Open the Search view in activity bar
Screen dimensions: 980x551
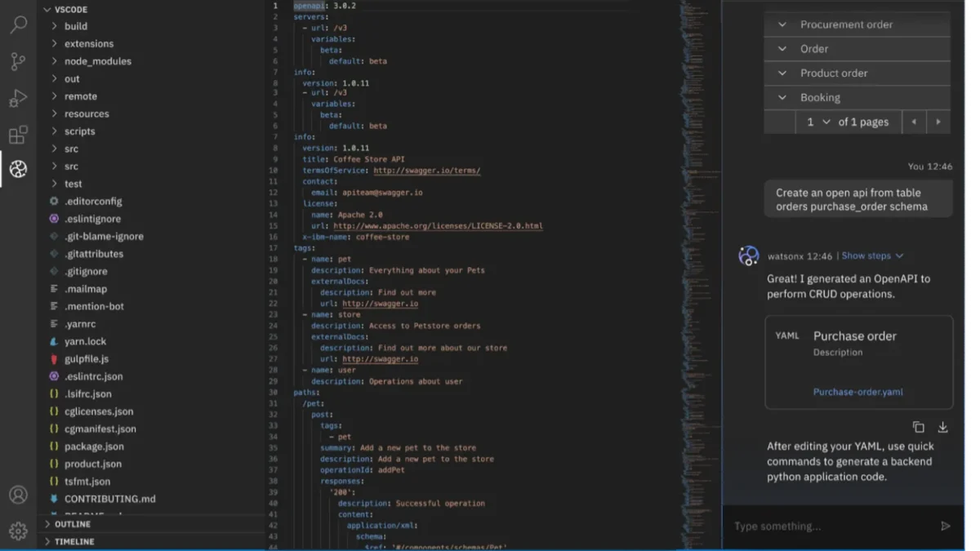[18, 24]
